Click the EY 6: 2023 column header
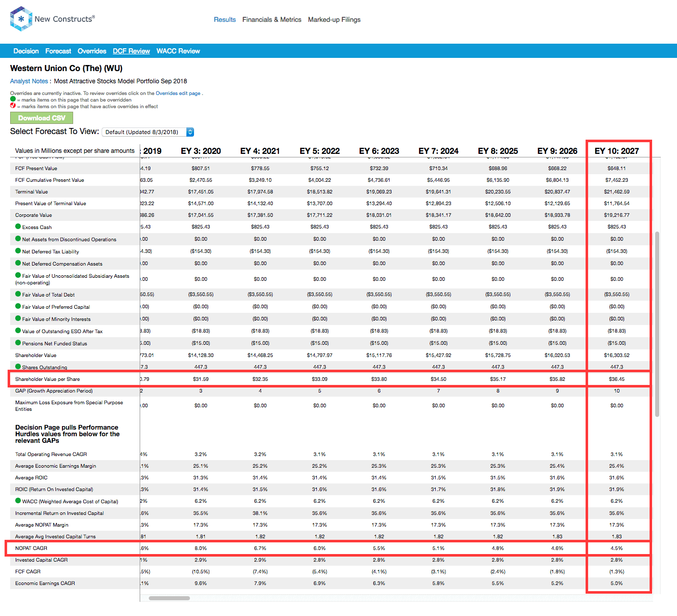The height and width of the screenshot is (616, 677). pyautogui.click(x=379, y=151)
